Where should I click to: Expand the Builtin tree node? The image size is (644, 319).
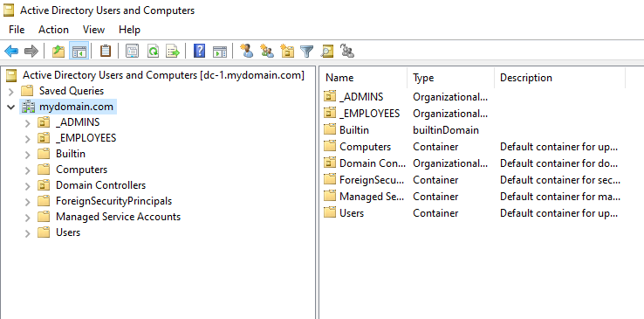tap(28, 155)
